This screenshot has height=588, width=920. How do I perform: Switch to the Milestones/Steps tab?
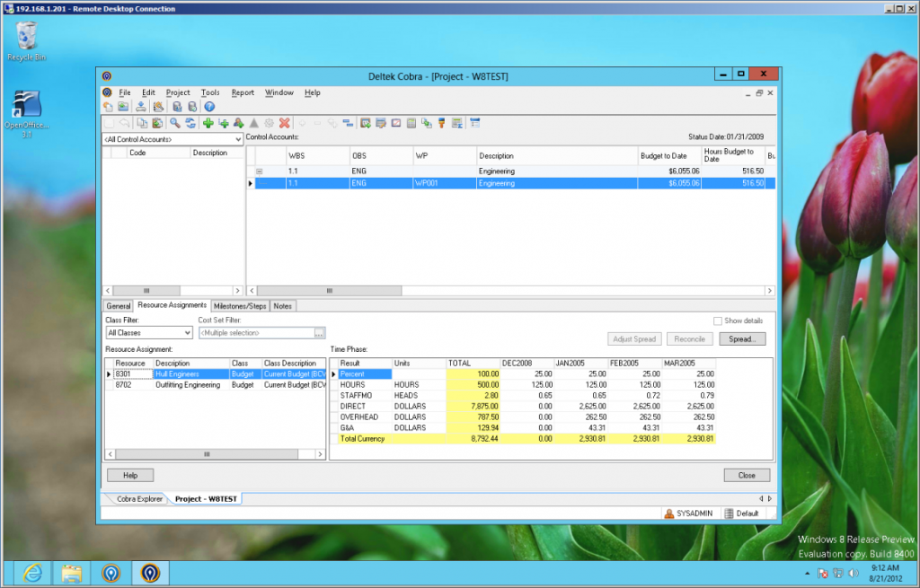pyautogui.click(x=240, y=305)
